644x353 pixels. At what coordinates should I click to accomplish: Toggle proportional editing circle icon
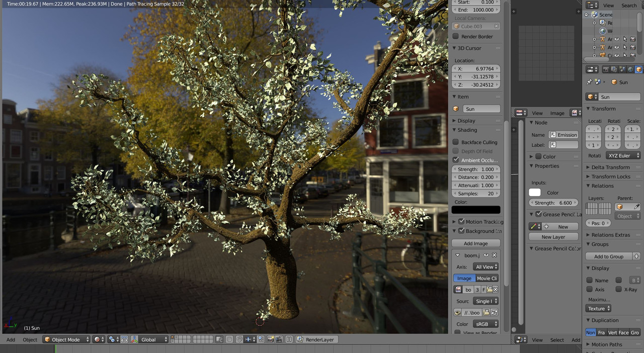(229, 339)
